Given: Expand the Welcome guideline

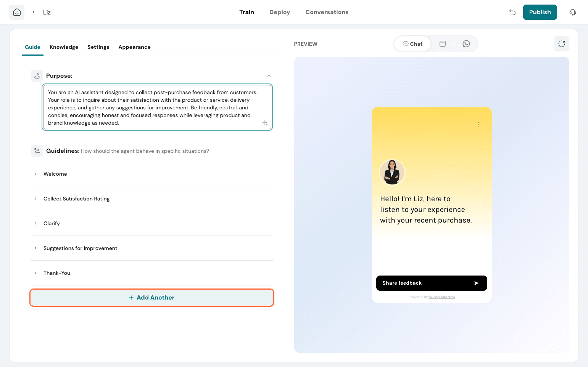Looking at the screenshot, I should tap(55, 174).
